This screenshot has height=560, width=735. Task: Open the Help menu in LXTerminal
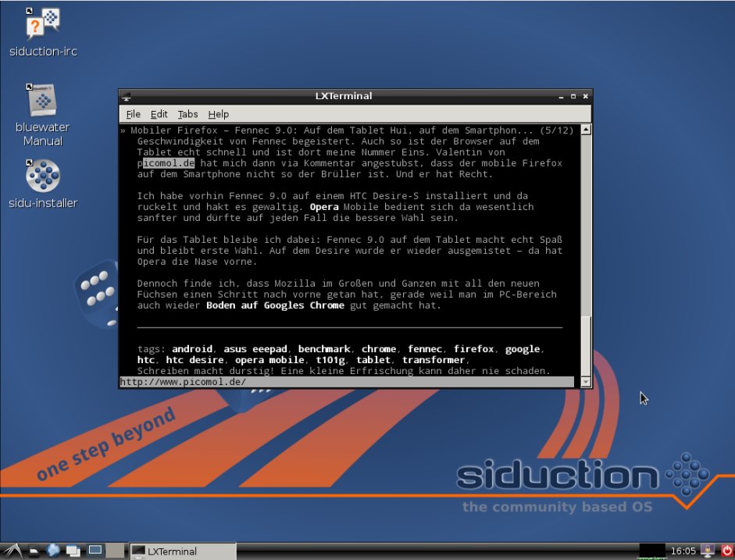point(219,114)
